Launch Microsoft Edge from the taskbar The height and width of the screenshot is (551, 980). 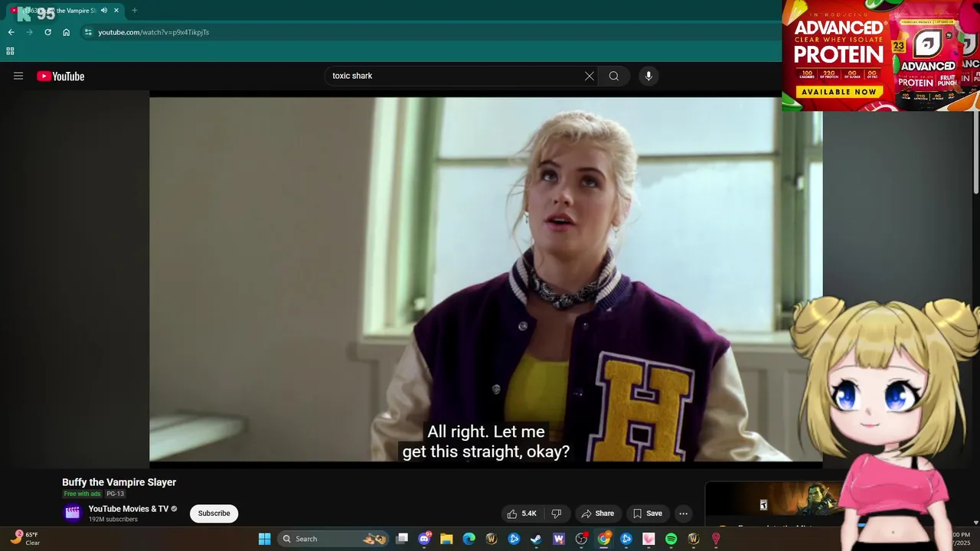pos(469,539)
